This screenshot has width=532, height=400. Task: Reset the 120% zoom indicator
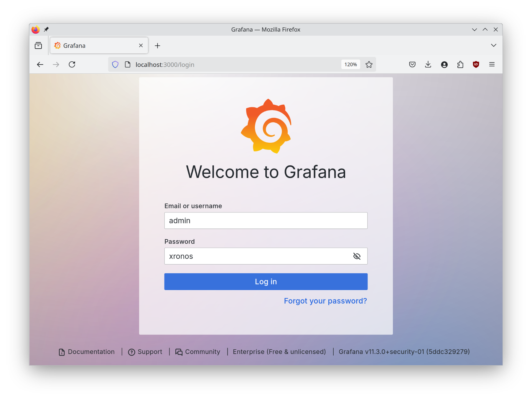pyautogui.click(x=350, y=65)
